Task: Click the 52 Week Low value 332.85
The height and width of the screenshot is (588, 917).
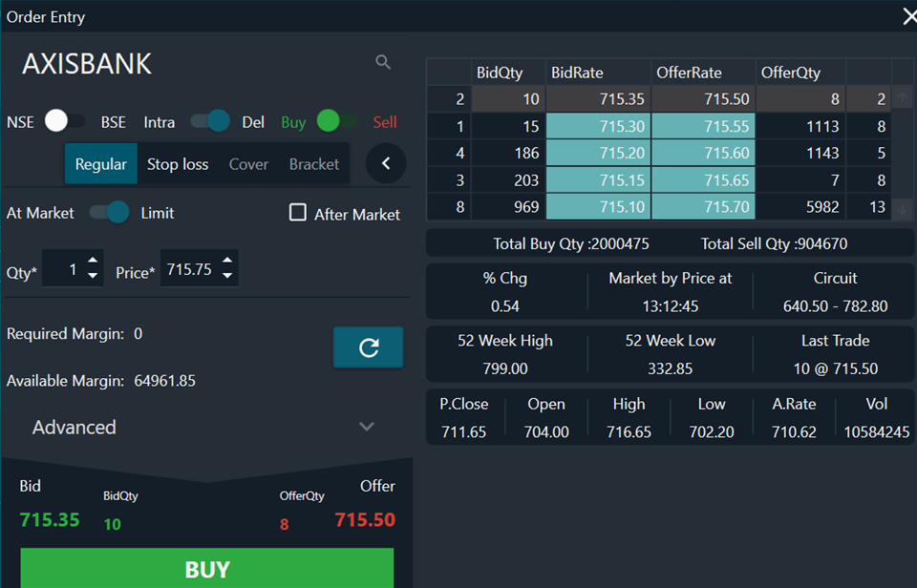Action: pos(671,368)
